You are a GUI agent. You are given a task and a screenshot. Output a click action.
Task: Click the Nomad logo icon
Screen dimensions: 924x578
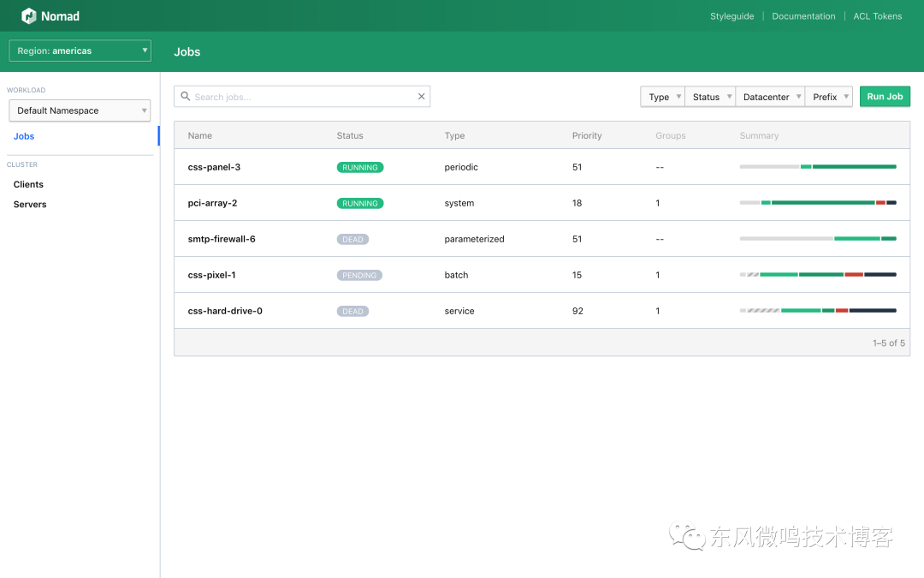coord(28,16)
